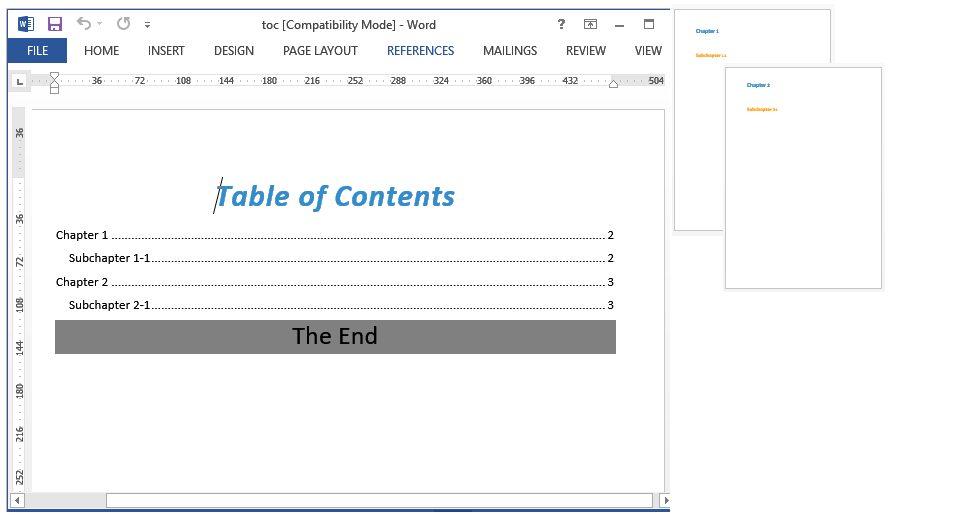Image resolution: width=960 pixels, height=522 pixels.
Task: Click the Repeat/Redo icon
Action: 123,24
